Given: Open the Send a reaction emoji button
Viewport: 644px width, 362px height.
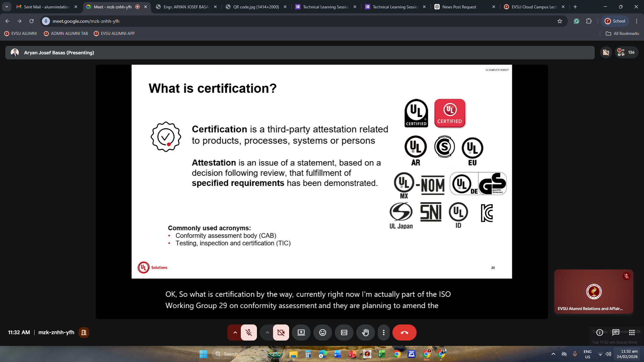Looking at the screenshot, I should (322, 333).
